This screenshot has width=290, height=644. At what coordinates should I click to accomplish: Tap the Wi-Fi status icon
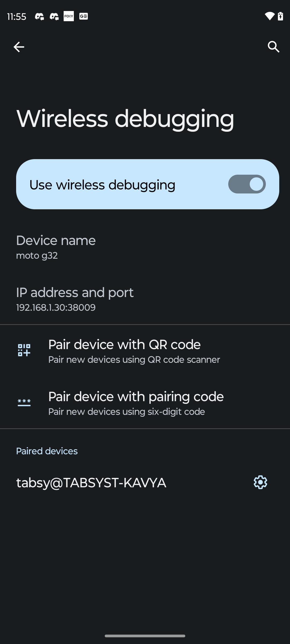click(269, 16)
